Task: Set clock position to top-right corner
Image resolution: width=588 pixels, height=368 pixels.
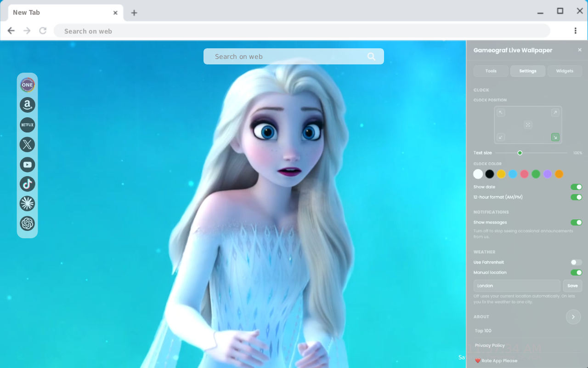Action: pyautogui.click(x=555, y=113)
